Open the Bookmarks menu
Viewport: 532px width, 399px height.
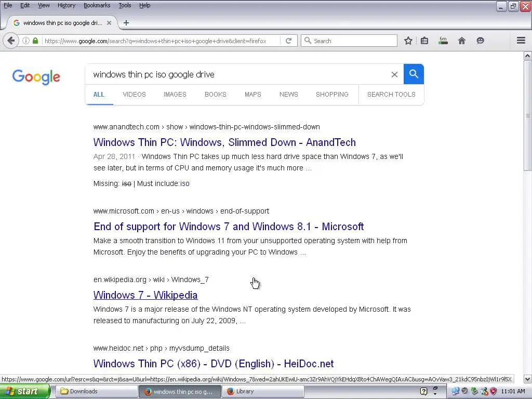click(x=97, y=5)
